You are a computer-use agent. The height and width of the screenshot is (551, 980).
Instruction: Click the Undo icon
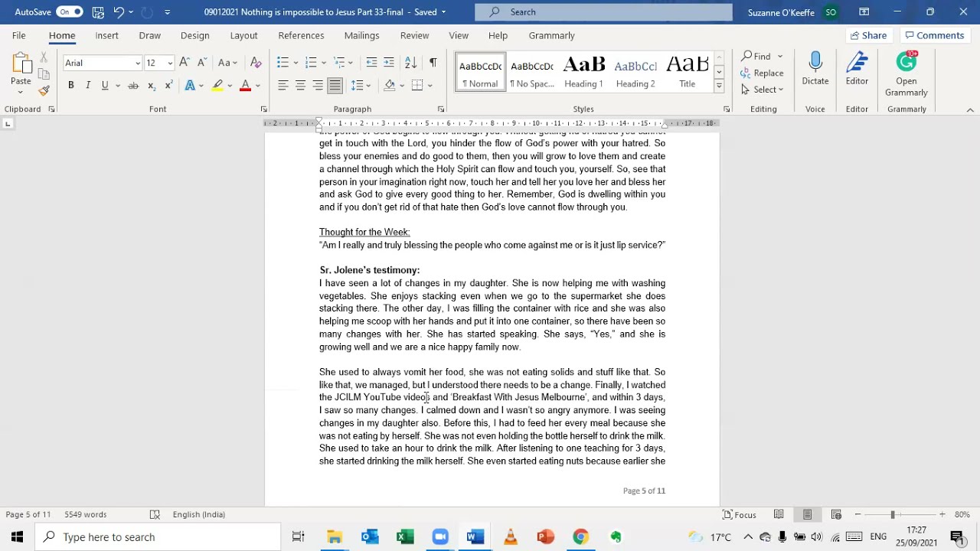point(119,12)
